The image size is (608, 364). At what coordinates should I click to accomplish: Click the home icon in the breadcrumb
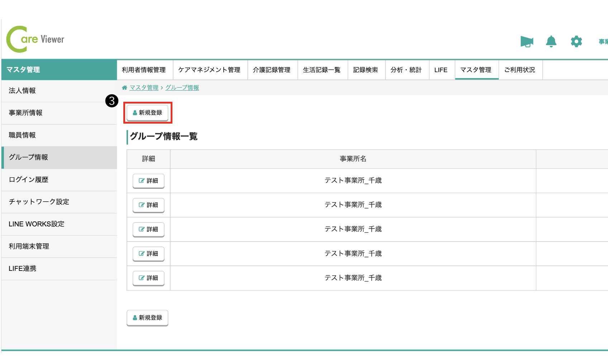(124, 87)
